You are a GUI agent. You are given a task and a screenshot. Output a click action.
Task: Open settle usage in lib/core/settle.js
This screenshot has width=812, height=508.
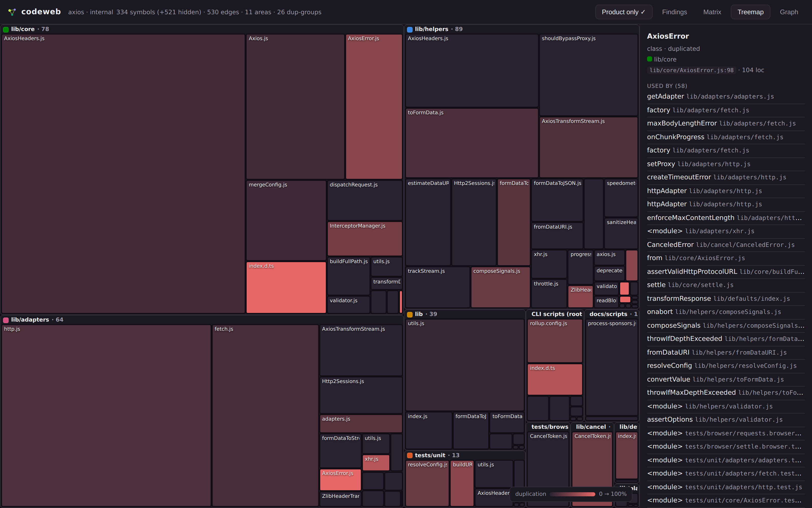pos(726,285)
